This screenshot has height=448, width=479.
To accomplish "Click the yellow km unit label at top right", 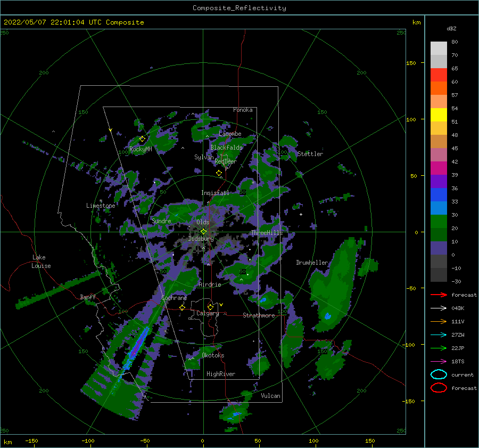I will (x=416, y=22).
